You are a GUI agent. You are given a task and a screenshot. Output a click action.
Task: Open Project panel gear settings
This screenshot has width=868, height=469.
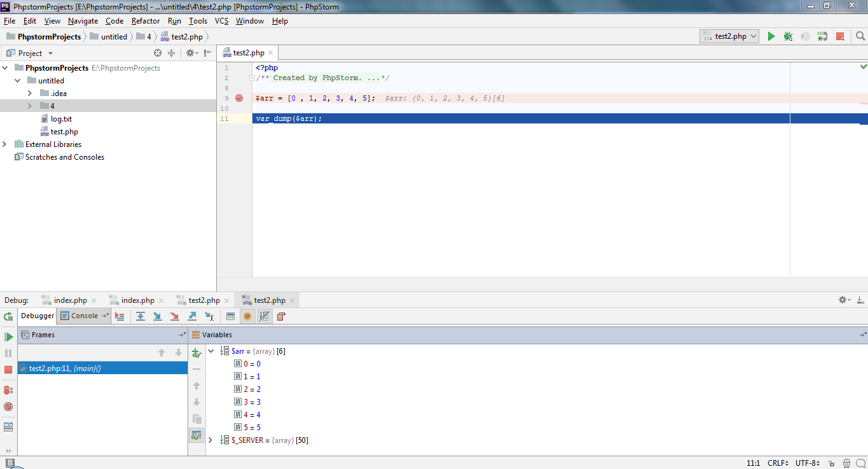coord(191,53)
